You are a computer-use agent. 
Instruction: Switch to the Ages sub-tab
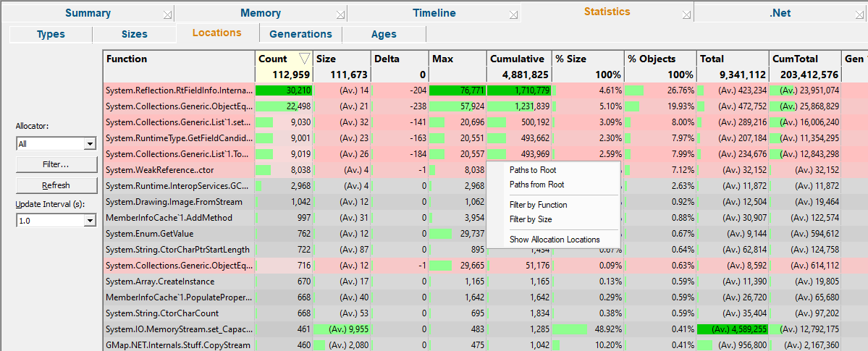coord(384,34)
